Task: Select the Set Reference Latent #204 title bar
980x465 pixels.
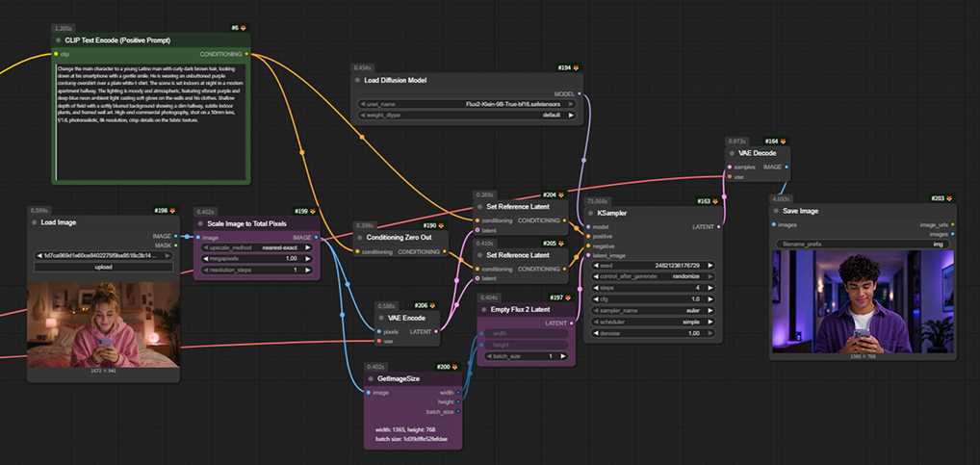Action: [x=521, y=206]
